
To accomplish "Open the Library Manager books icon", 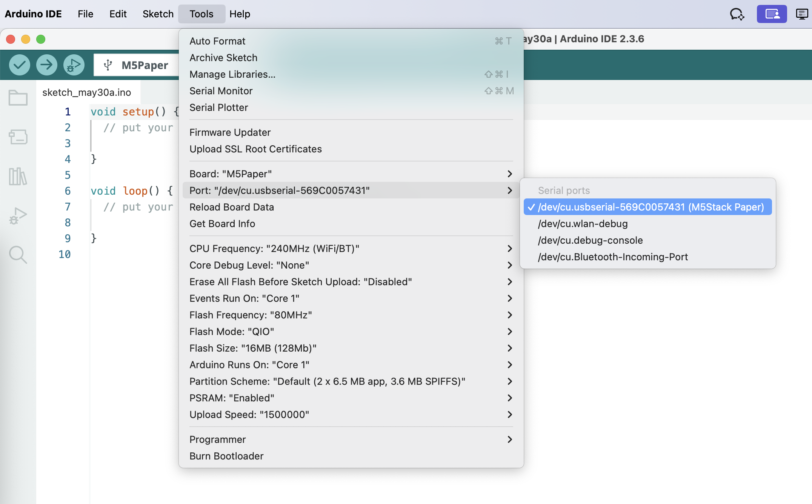I will pos(18,176).
